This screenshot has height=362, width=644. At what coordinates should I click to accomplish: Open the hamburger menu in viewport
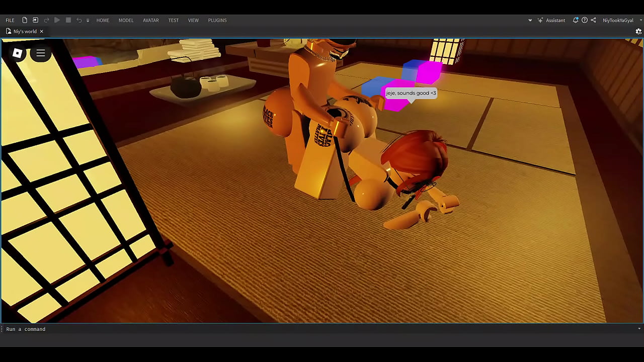pos(41,53)
